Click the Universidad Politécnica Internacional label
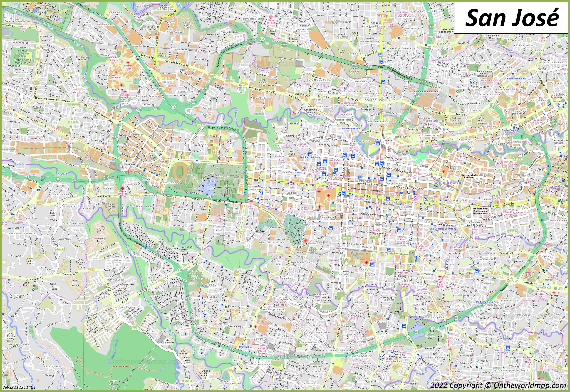The image size is (570, 392). [480, 211]
